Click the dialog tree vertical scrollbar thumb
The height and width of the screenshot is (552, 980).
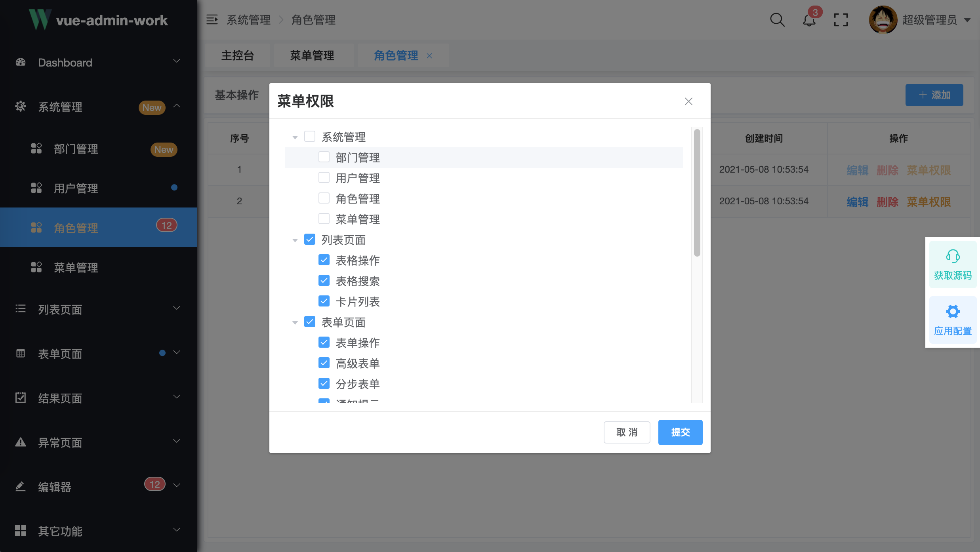click(697, 193)
